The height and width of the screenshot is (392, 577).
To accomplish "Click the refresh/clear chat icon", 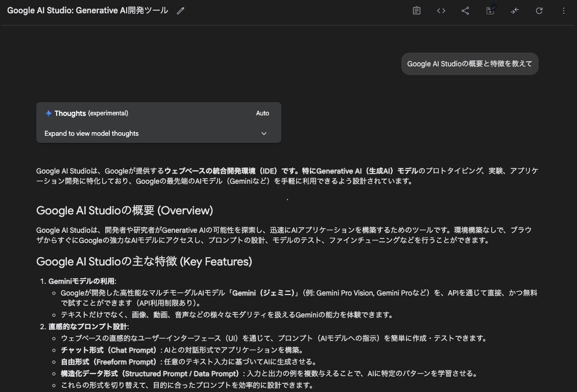I will coord(539,11).
